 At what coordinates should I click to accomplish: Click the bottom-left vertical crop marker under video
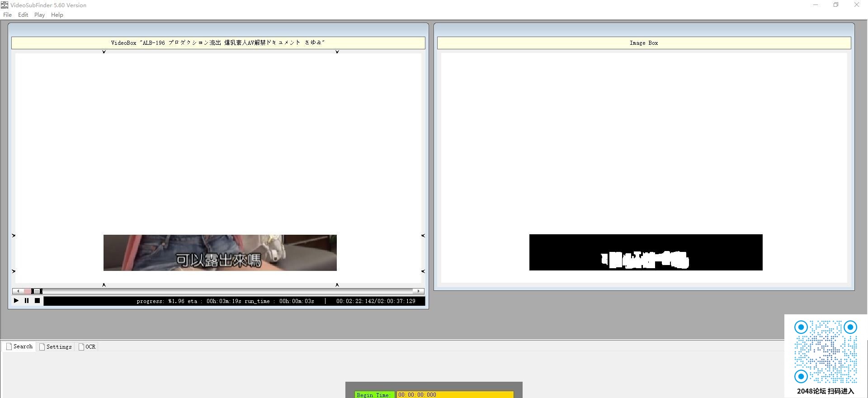[104, 285]
